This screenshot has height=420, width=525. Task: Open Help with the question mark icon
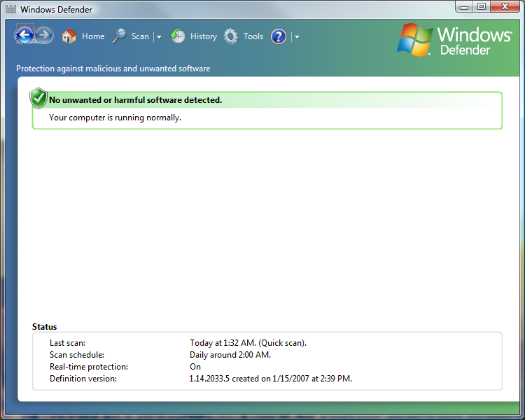click(279, 36)
